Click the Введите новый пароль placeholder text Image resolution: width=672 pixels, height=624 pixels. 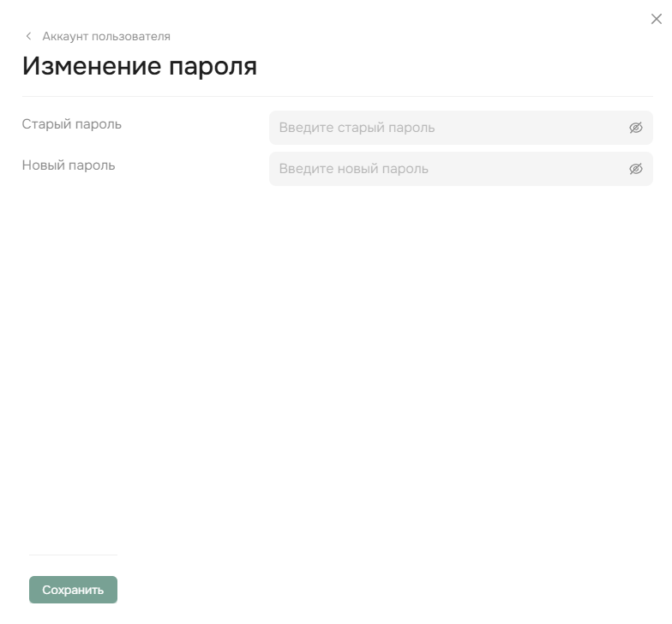click(x=353, y=169)
